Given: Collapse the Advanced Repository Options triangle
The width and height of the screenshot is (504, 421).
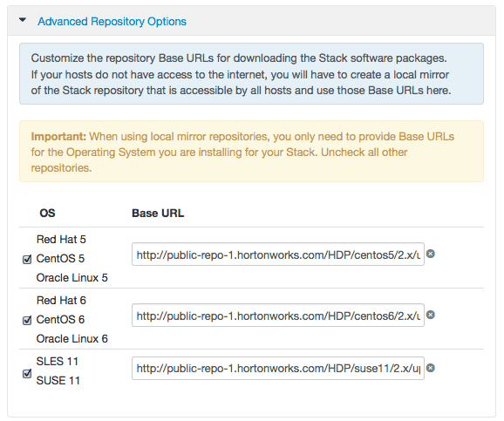Looking at the screenshot, I should [23, 20].
